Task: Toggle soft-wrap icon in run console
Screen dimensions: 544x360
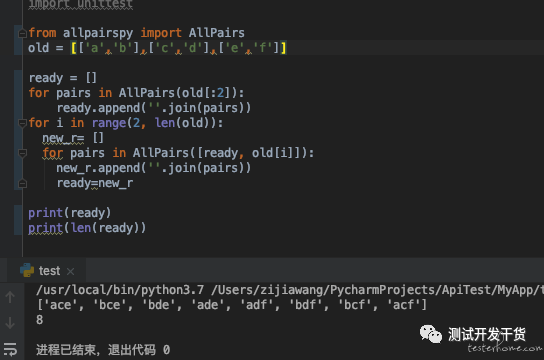Action: pyautogui.click(x=10, y=349)
